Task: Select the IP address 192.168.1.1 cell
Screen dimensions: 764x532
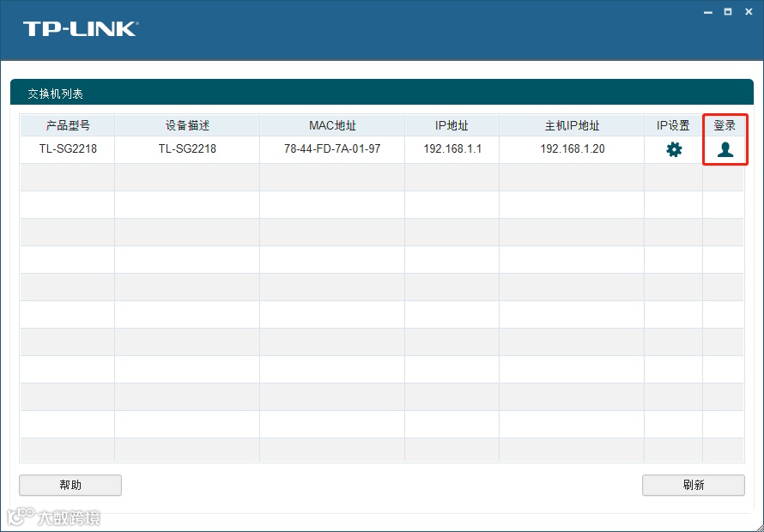Action: click(452, 149)
